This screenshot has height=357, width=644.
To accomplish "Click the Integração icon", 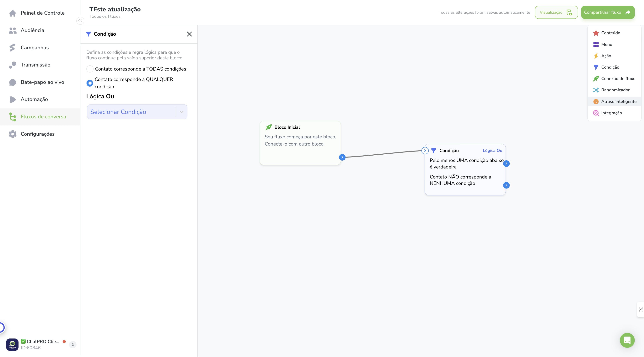I will pos(596,113).
